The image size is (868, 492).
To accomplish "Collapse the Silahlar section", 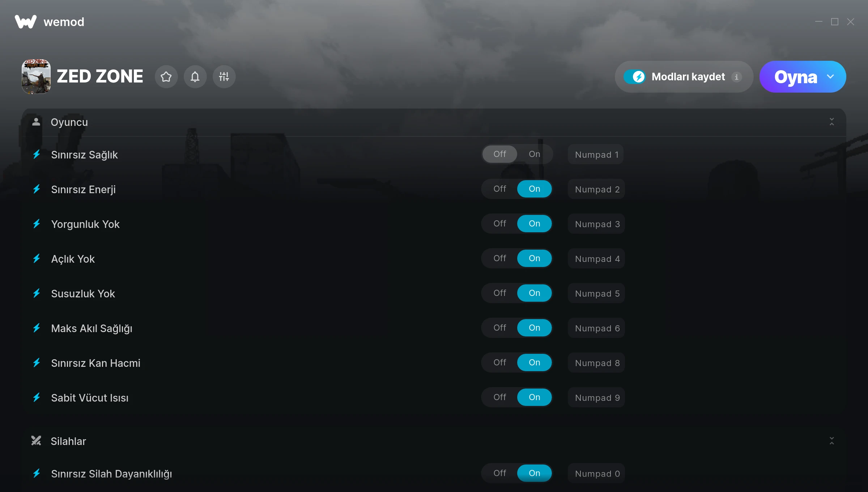I will pyautogui.click(x=831, y=441).
